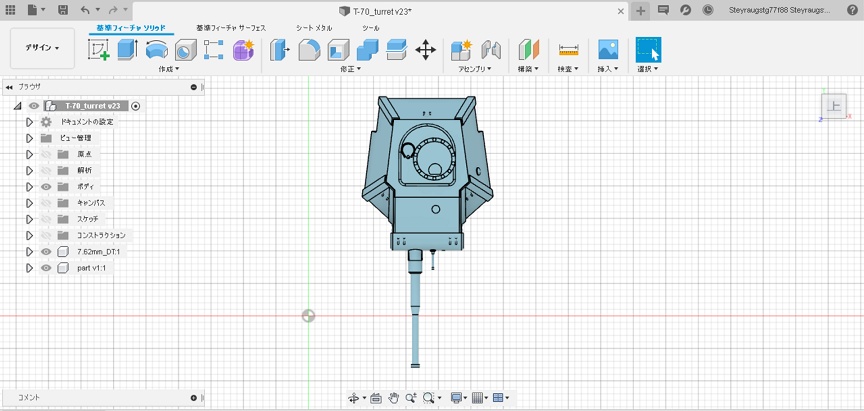Image resolution: width=864 pixels, height=411 pixels.
Task: Select the Revolve tool icon
Action: click(156, 49)
